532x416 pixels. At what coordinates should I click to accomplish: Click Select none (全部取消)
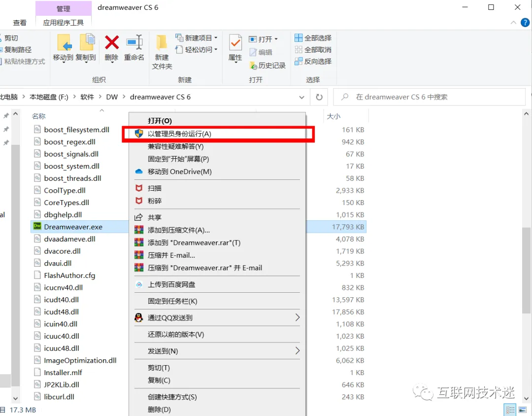313,50
